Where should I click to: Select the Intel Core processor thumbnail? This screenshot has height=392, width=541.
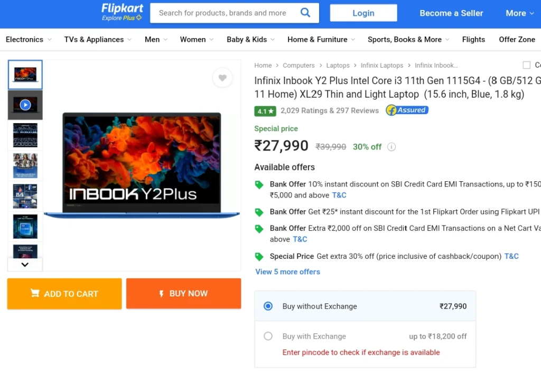coord(25,227)
